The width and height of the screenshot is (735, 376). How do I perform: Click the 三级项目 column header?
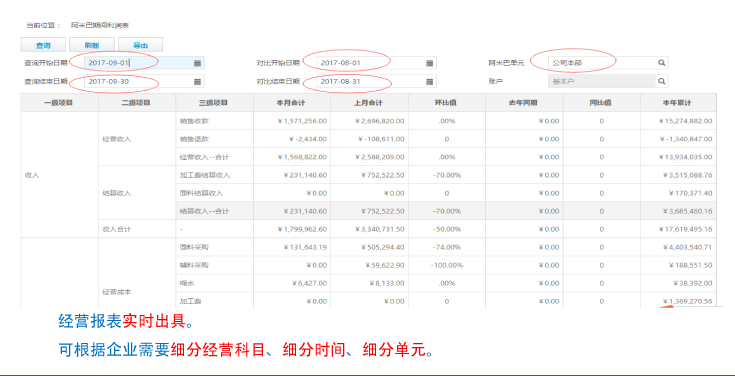tap(214, 103)
